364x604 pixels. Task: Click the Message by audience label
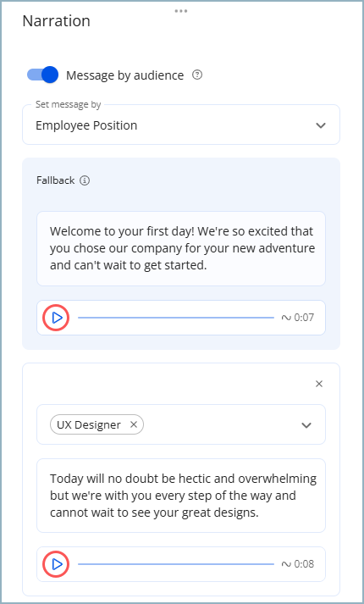point(125,75)
